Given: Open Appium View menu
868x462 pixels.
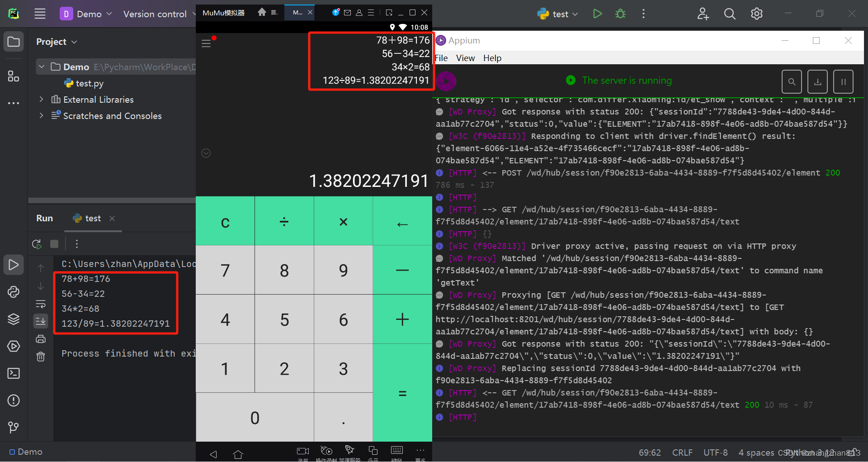Looking at the screenshot, I should 465,58.
